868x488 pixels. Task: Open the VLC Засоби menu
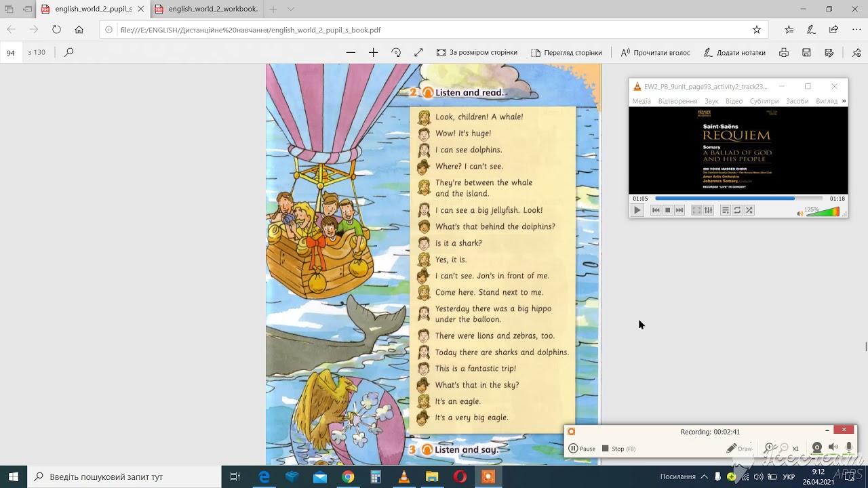[x=797, y=101]
